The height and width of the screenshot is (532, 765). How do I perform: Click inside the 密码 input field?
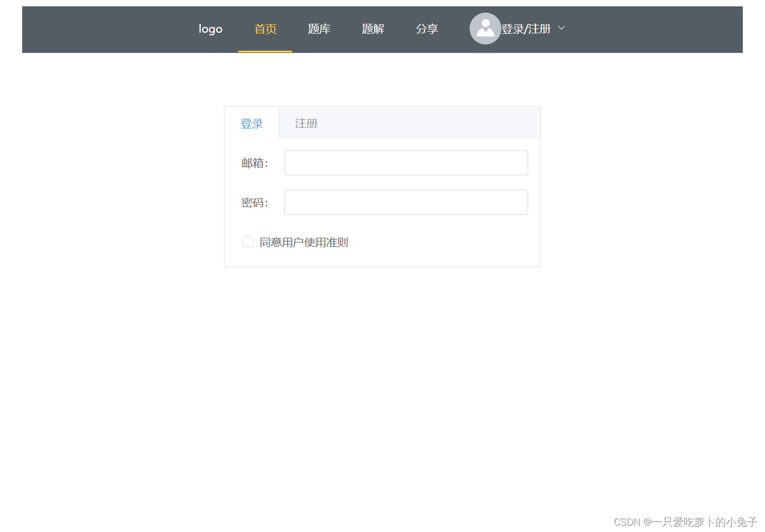click(406, 202)
